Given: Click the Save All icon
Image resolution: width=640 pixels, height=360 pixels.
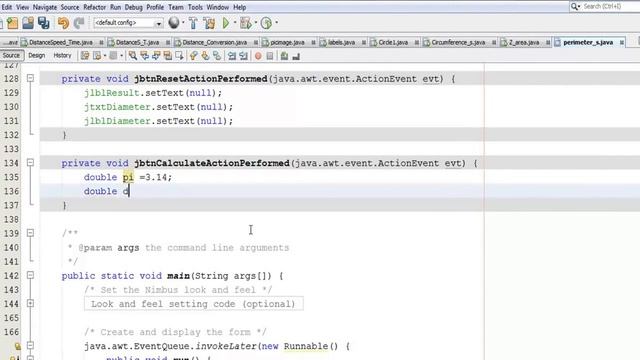Looking at the screenshot, I should [x=44, y=23].
